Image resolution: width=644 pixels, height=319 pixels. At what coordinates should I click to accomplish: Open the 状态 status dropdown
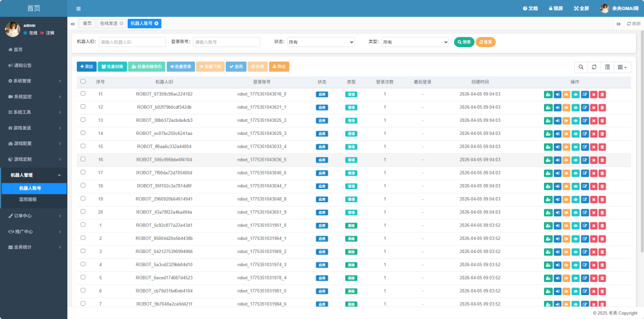320,42
